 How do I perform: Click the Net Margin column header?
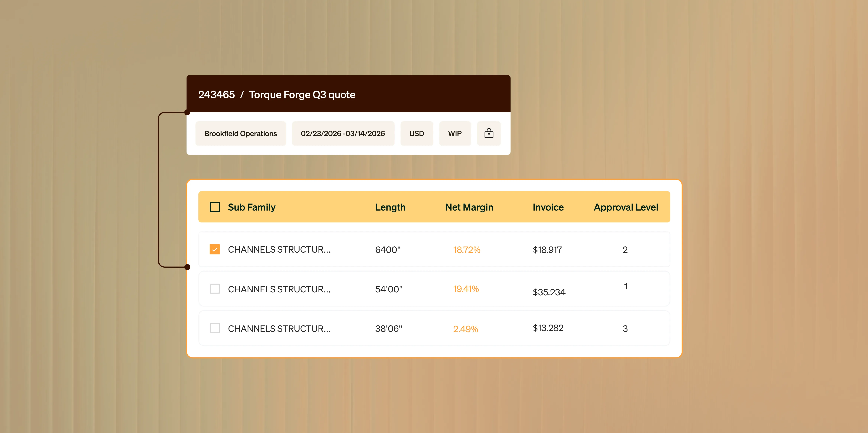tap(469, 207)
